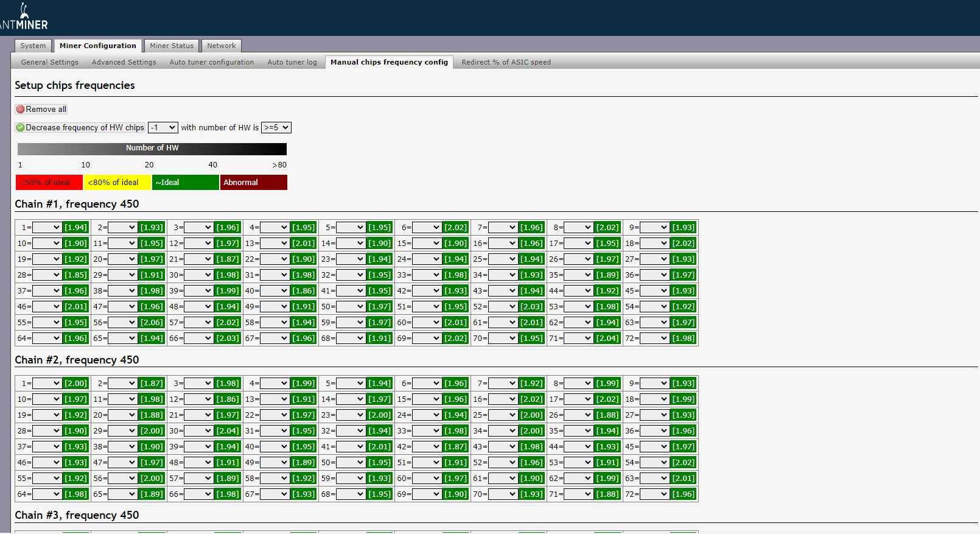Viewport: 980px width, 534px height.
Task: Open Chain #1 chip 5 frequency dropdown
Action: (351, 228)
